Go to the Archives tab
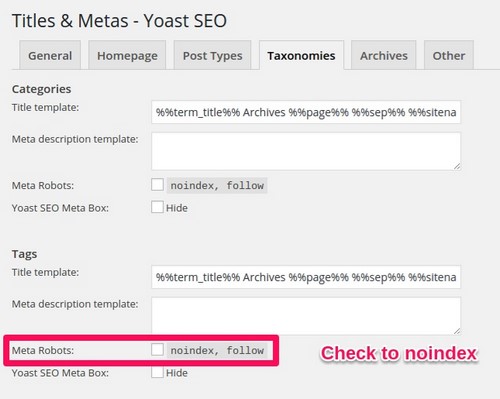Image resolution: width=500 pixels, height=399 pixels. [384, 55]
